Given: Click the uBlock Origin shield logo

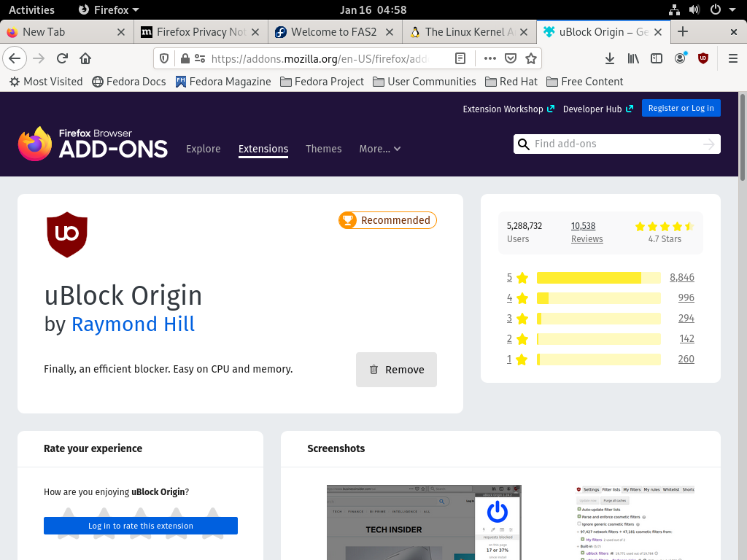Looking at the screenshot, I should (67, 234).
